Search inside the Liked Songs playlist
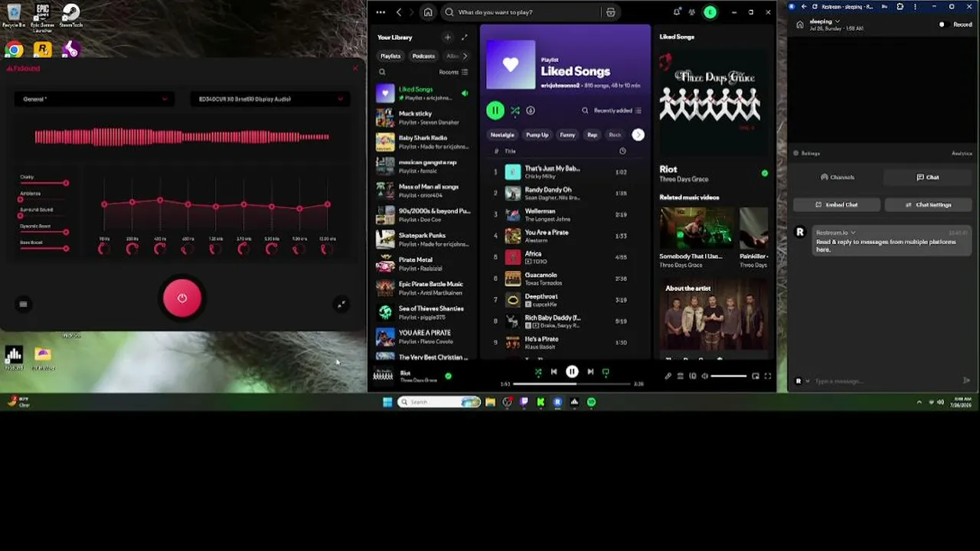The width and height of the screenshot is (980, 551). [585, 111]
